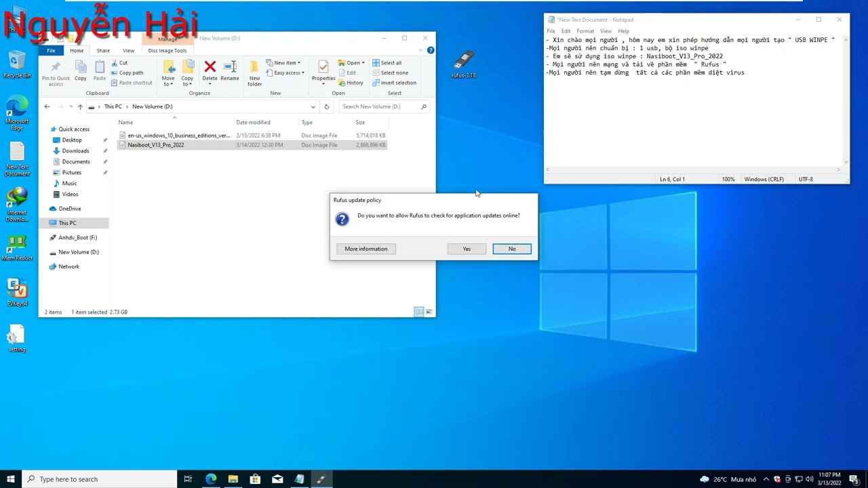Click the red Delete icon
Screen dimensions: 868x488
(210, 67)
